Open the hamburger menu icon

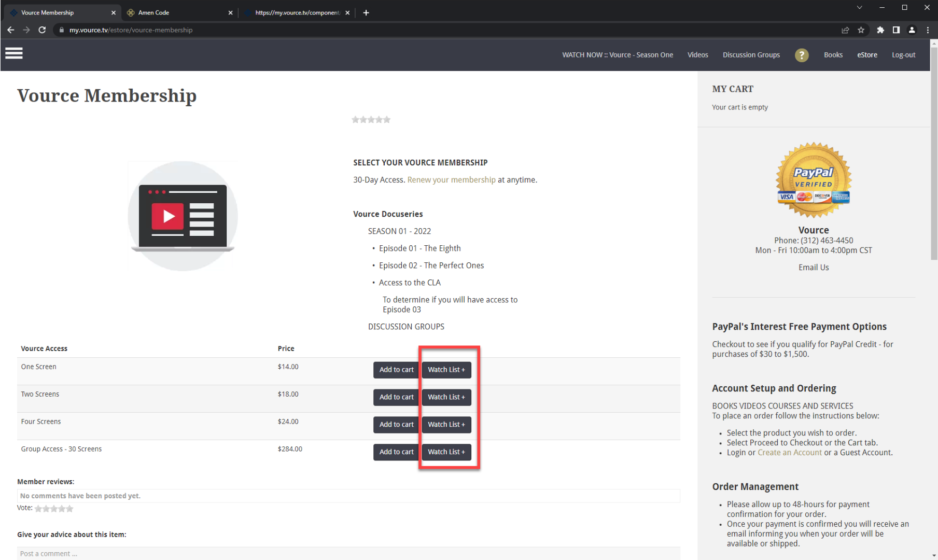tap(14, 53)
